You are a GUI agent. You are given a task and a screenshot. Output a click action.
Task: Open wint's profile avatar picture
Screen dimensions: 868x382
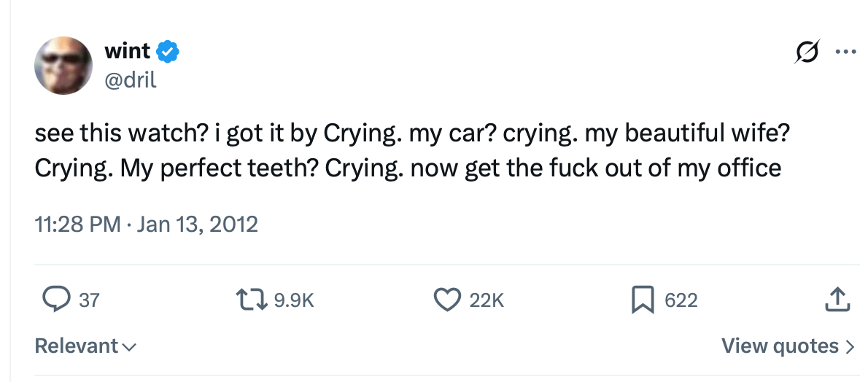click(x=63, y=65)
